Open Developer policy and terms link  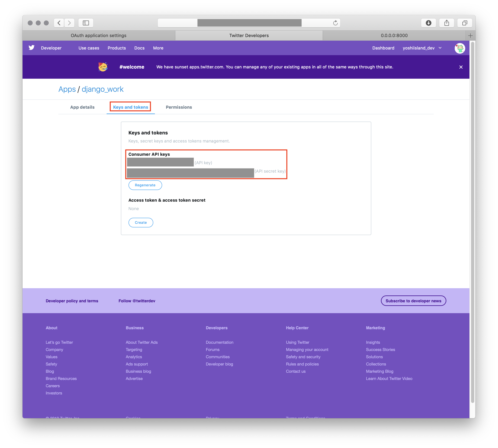click(x=72, y=301)
